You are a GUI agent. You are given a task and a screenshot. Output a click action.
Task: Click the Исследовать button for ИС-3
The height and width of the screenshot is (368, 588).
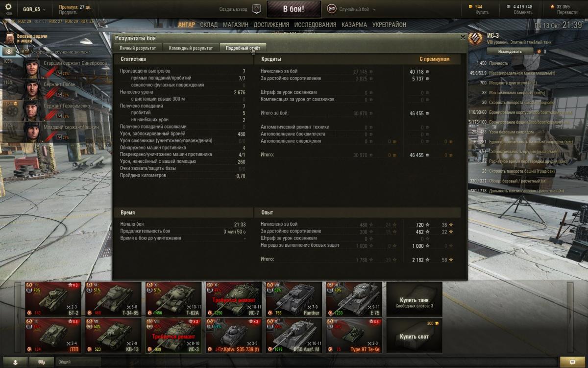point(510,52)
